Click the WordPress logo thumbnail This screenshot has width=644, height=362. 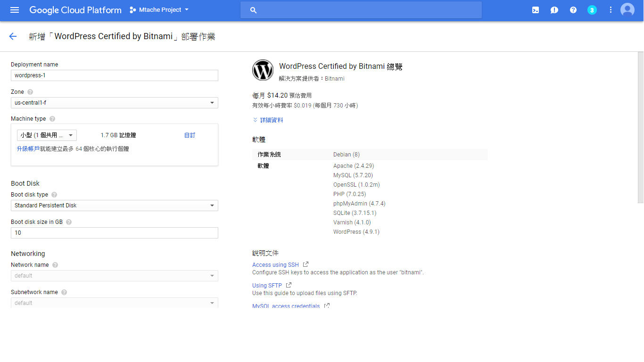tap(263, 70)
